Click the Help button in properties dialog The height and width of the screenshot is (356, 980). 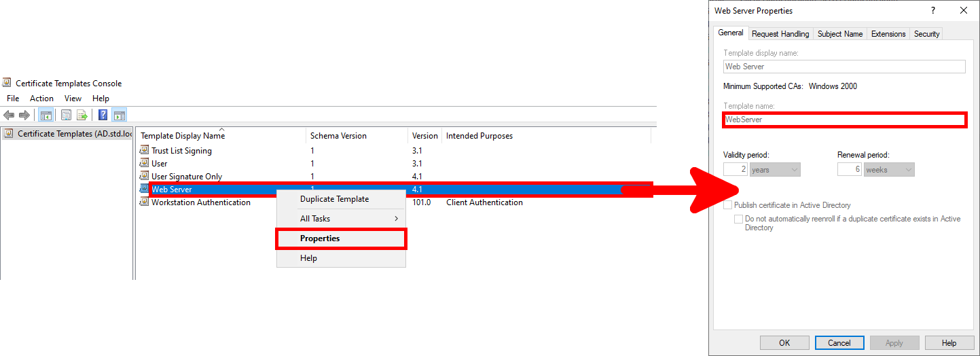(x=949, y=343)
